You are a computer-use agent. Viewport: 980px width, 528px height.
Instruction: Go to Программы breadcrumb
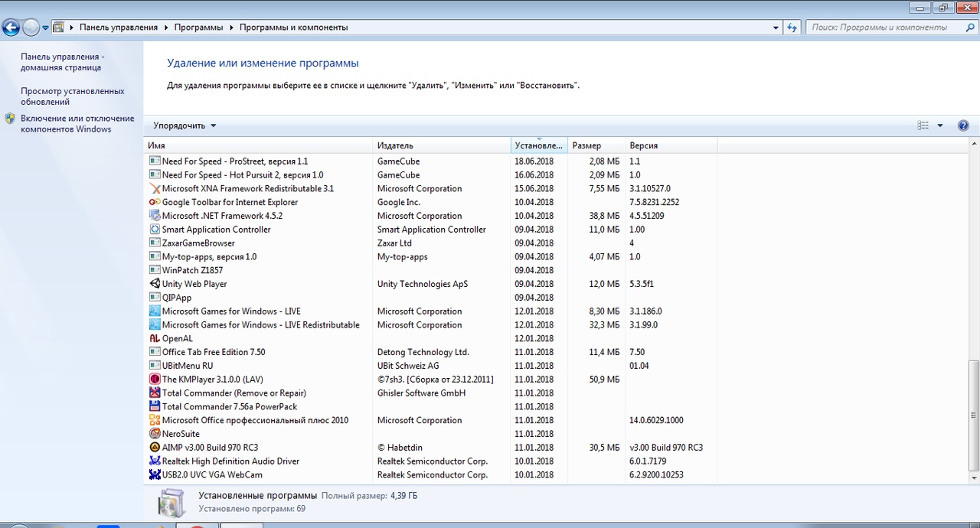(198, 27)
